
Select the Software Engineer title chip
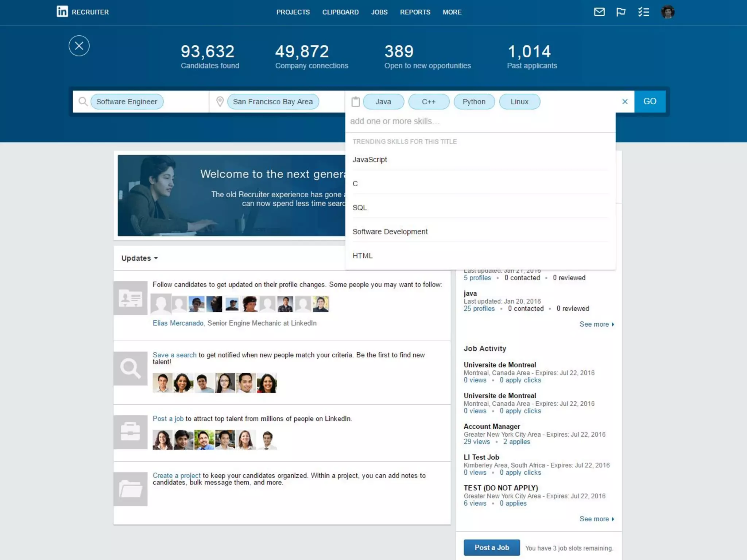pyautogui.click(x=127, y=102)
